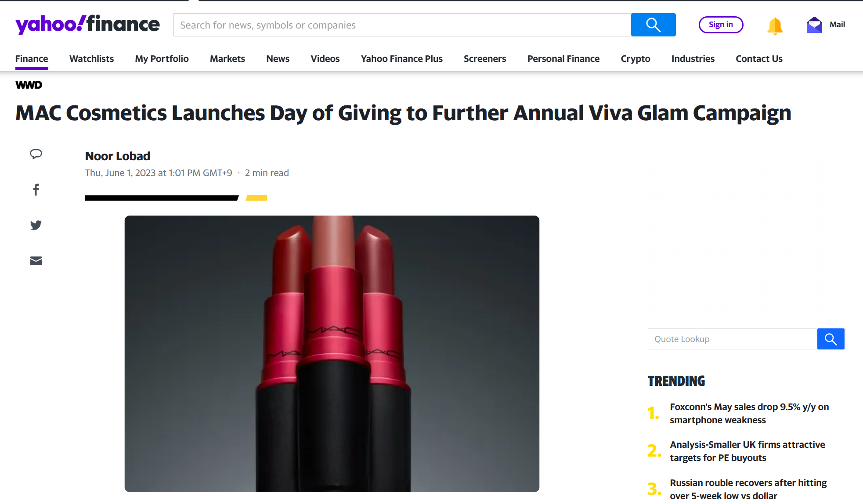Share article by email envelope icon
Viewport: 863px width, 504px height.
coord(36,261)
